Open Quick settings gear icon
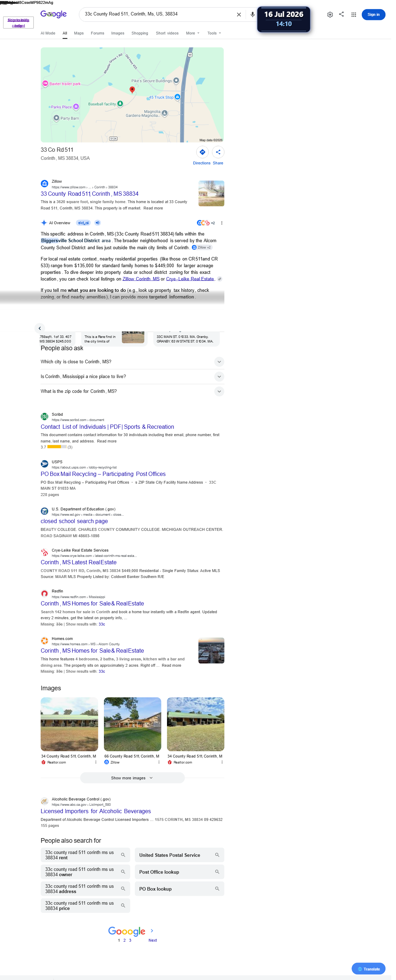Image resolution: width=396 pixels, height=980 pixels. [x=330, y=14]
